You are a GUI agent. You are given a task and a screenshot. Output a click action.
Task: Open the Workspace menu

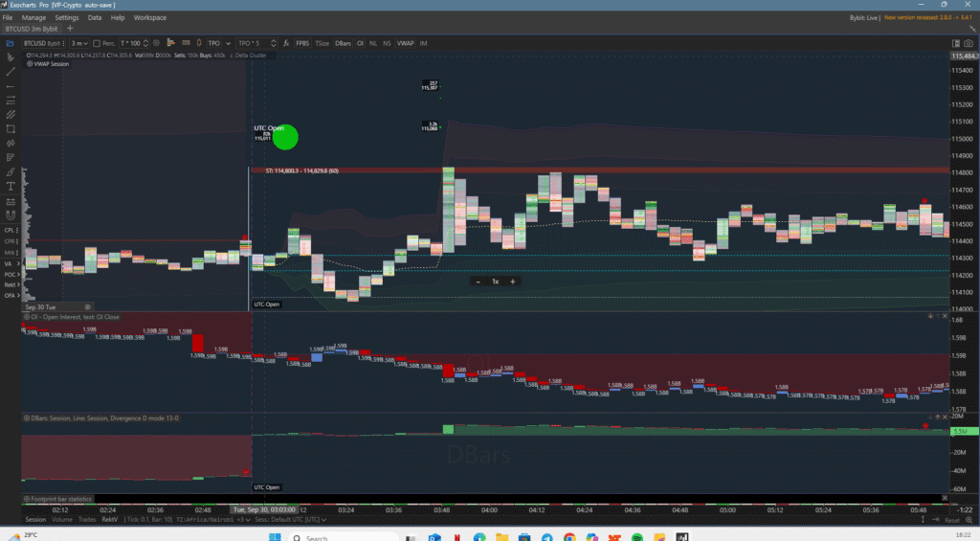[149, 17]
